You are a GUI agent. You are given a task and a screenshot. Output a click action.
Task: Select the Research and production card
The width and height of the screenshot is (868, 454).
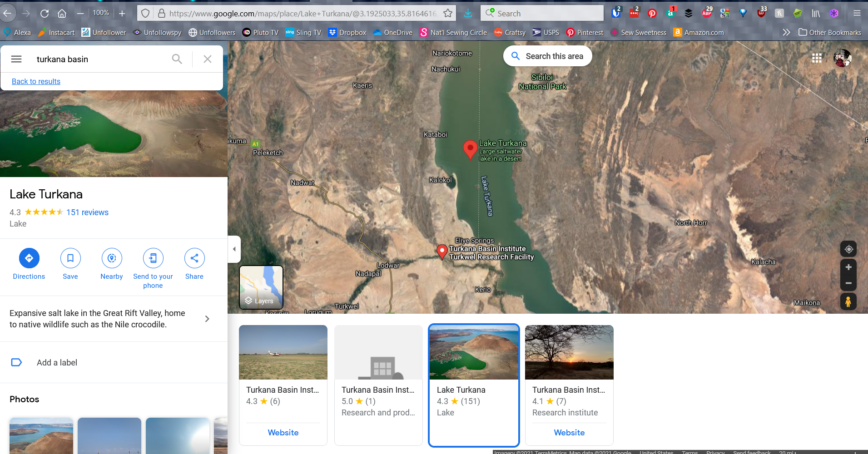pos(378,385)
